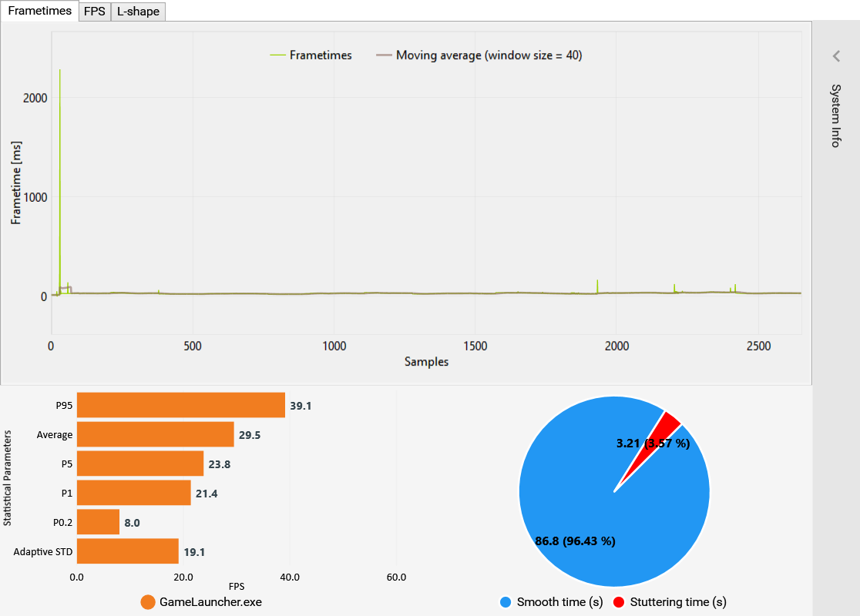Toggle Smooth time blue legend marker
Image resolution: width=860 pixels, height=616 pixels.
506,601
